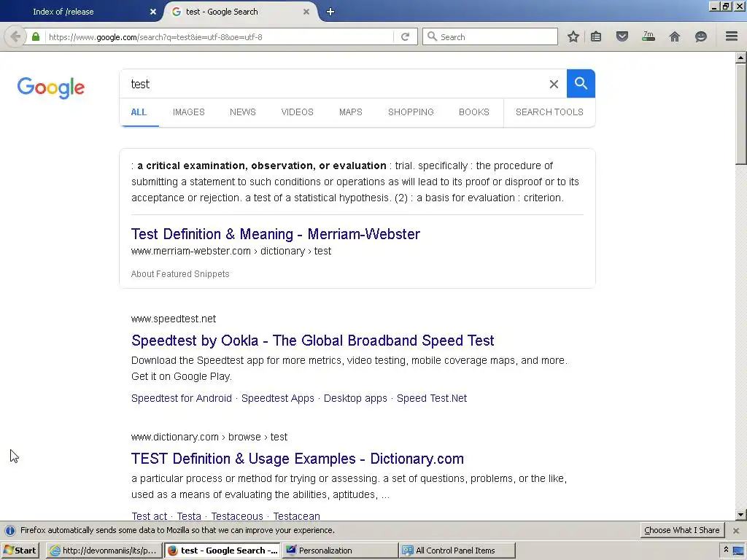This screenshot has width=747, height=560.
Task: Show bookmarks list icon
Action: [x=596, y=36]
